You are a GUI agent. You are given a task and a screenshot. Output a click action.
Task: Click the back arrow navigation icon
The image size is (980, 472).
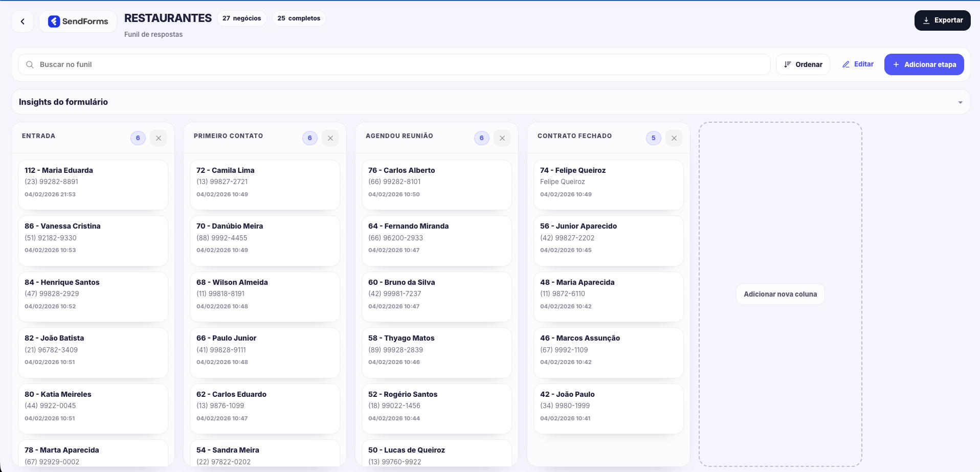coord(22,21)
